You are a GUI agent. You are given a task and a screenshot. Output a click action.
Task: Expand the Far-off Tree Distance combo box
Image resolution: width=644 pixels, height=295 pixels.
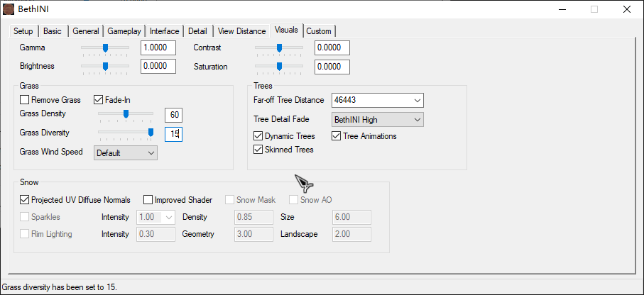[x=417, y=100]
